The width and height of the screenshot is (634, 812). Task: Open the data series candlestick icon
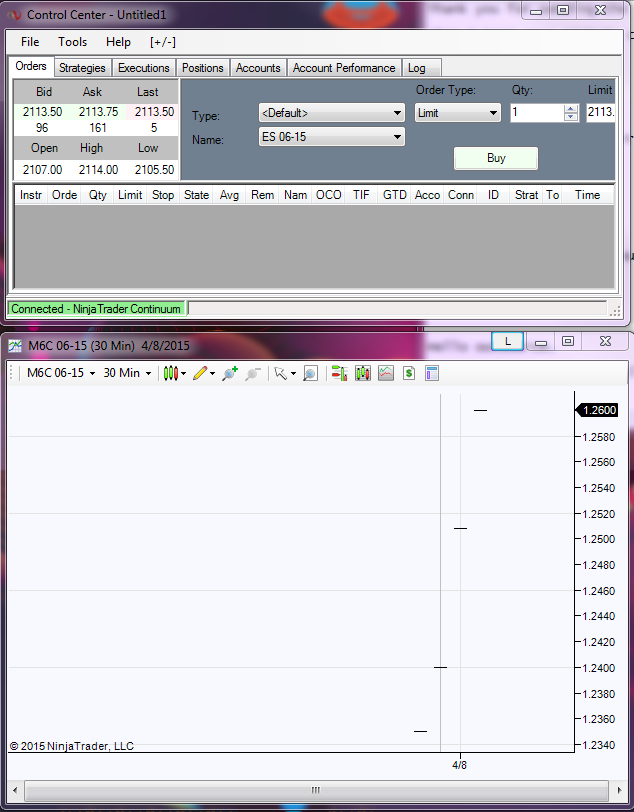(x=363, y=373)
